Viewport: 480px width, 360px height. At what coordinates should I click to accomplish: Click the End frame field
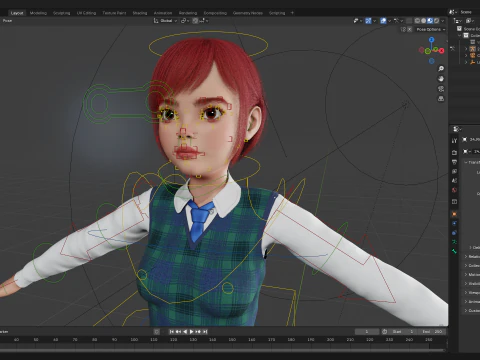(x=432, y=332)
